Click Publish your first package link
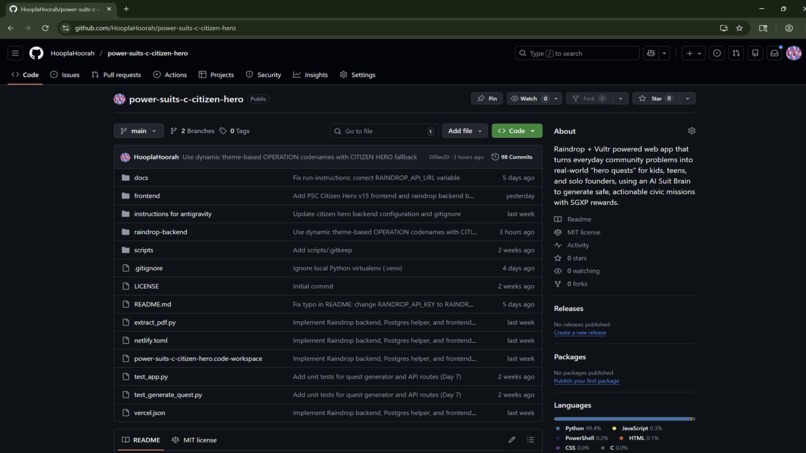Viewport: 806px width, 453px height. coord(586,381)
